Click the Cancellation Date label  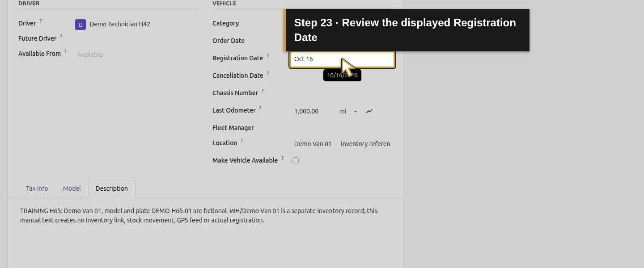tap(237, 75)
